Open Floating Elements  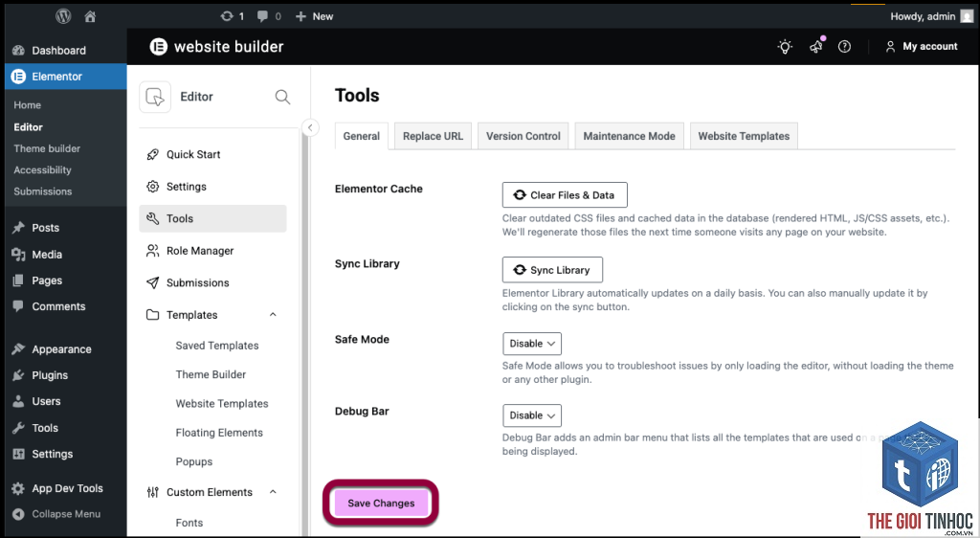click(219, 433)
